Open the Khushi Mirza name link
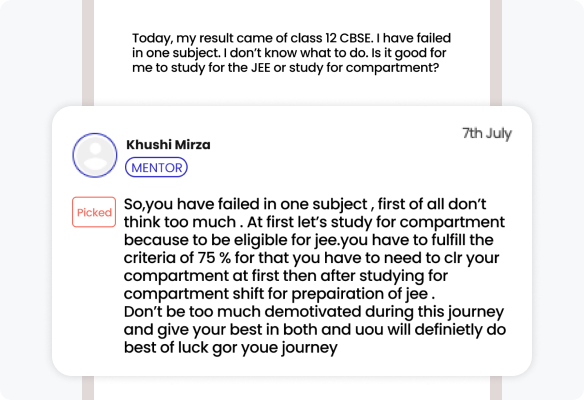Screen dimensions: 584x400 coord(168,145)
